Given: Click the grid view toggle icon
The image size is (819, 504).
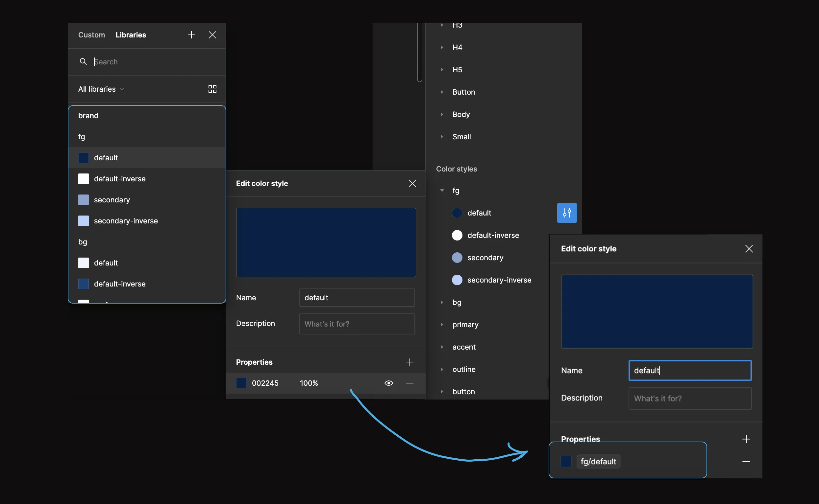Looking at the screenshot, I should pos(212,89).
